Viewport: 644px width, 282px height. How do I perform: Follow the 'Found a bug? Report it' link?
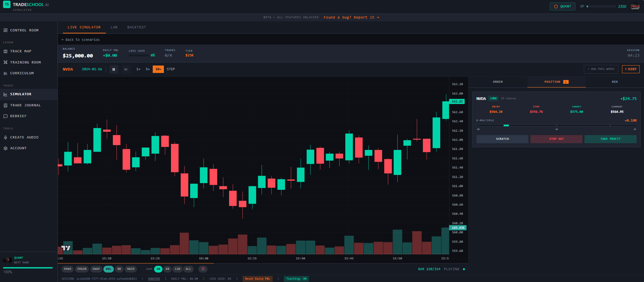(351, 18)
